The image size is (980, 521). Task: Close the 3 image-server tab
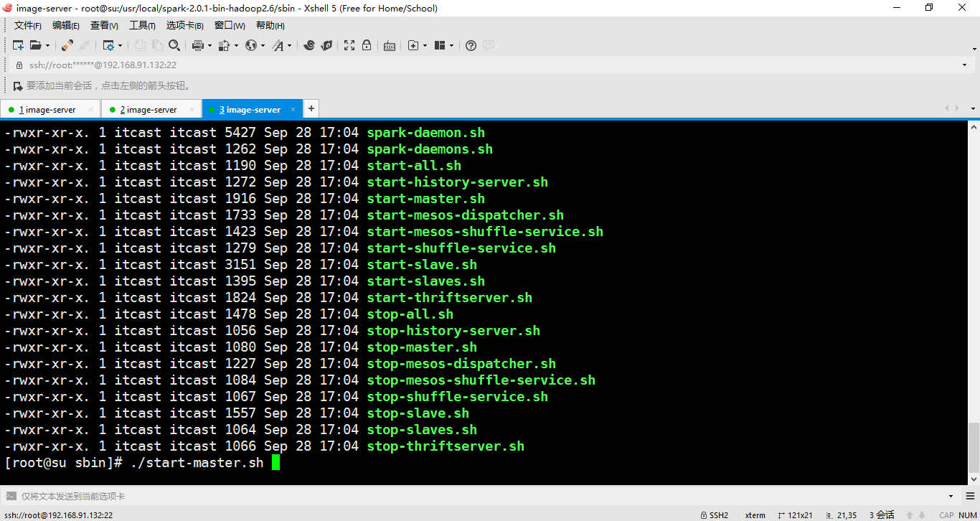click(x=293, y=110)
